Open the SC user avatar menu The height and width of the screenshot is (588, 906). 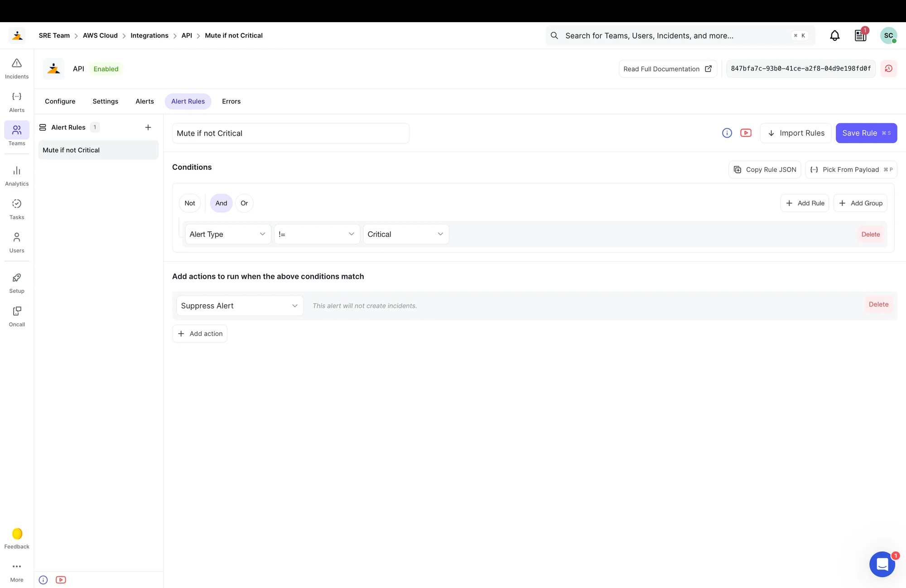point(888,35)
